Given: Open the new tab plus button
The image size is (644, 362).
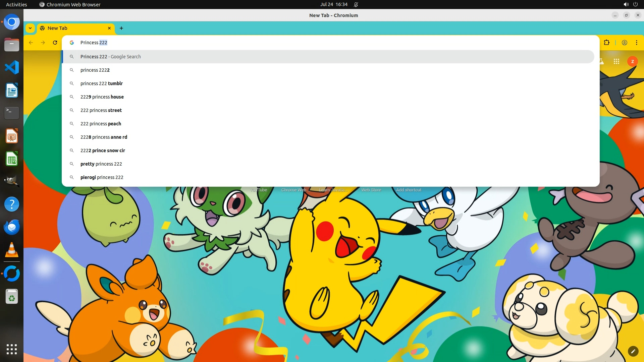Looking at the screenshot, I should click(121, 28).
